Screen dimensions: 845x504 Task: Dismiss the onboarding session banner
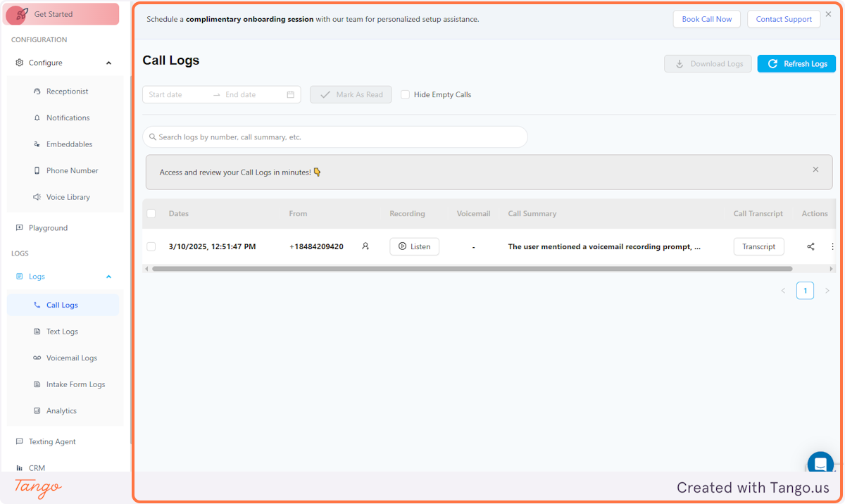pyautogui.click(x=828, y=14)
